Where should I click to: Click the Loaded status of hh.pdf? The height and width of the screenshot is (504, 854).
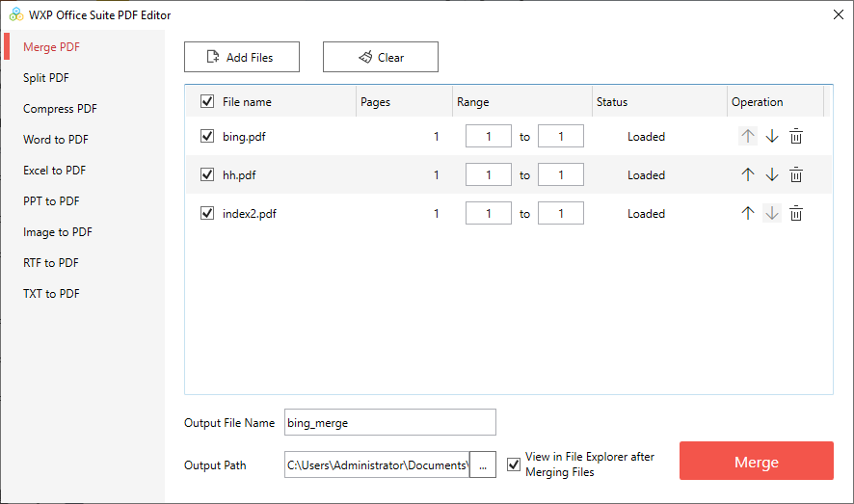(x=646, y=175)
